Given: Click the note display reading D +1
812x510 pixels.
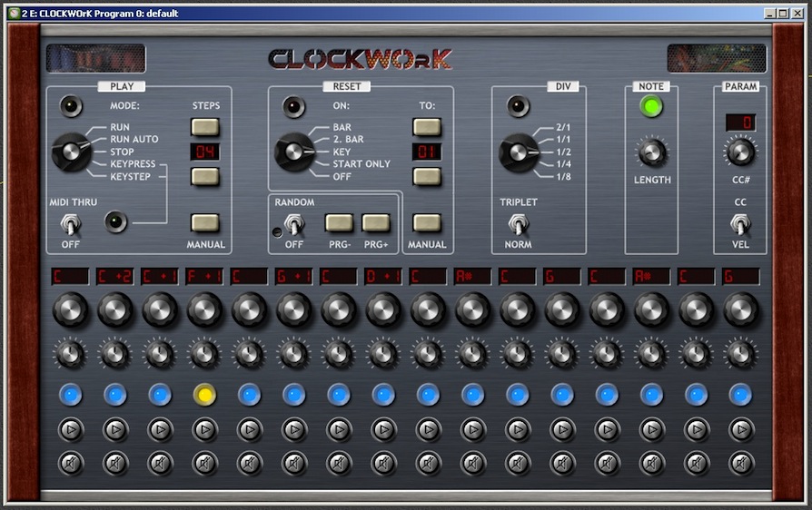Looking at the screenshot, I should click(383, 277).
